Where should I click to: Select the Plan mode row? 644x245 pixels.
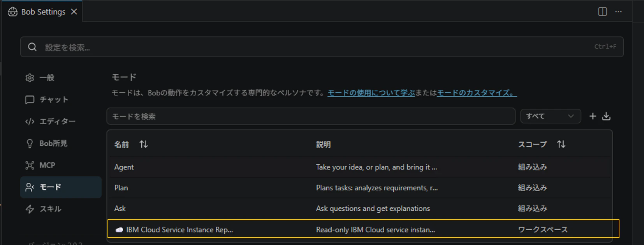click(359, 188)
